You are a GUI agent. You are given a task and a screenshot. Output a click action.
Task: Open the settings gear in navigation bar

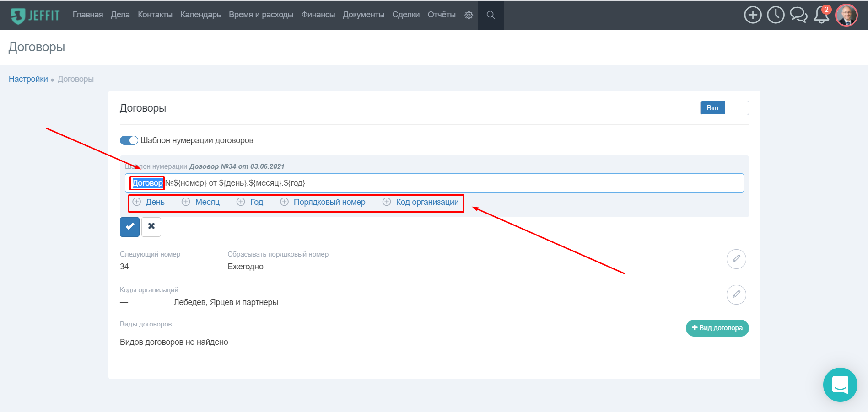point(469,15)
